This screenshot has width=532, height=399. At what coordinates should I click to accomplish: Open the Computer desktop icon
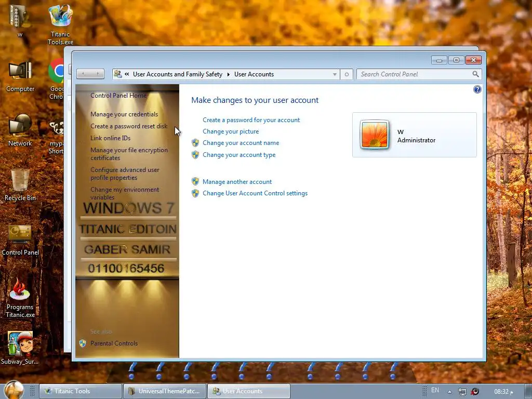[x=20, y=77]
